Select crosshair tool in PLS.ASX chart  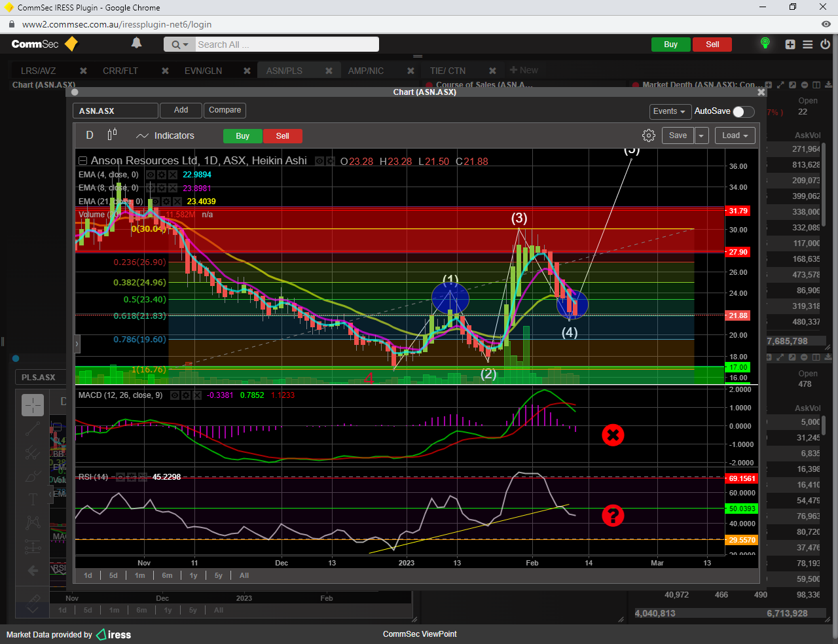click(33, 405)
